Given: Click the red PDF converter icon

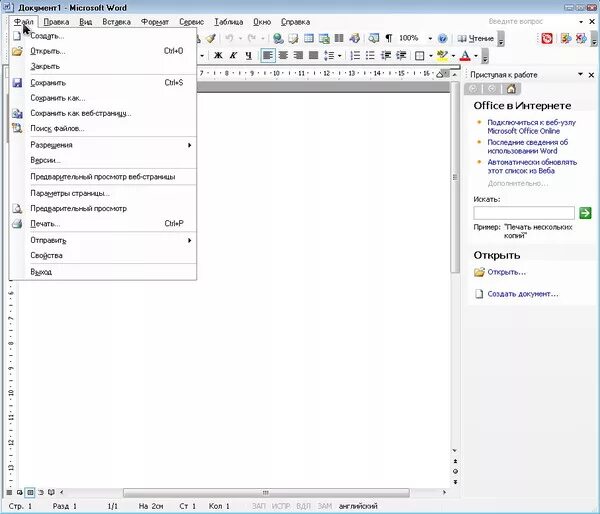Looking at the screenshot, I should tap(547, 38).
